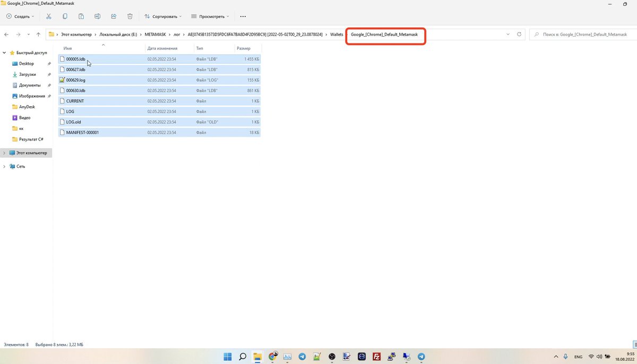Expand the Сеть tree node
Viewport: 637px width, 364px height.
pyautogui.click(x=5, y=166)
